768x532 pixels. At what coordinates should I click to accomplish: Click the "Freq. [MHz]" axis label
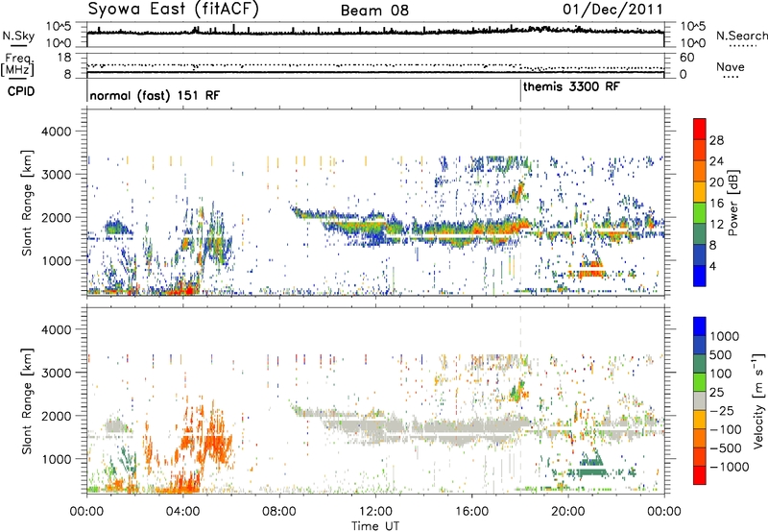tap(17, 64)
